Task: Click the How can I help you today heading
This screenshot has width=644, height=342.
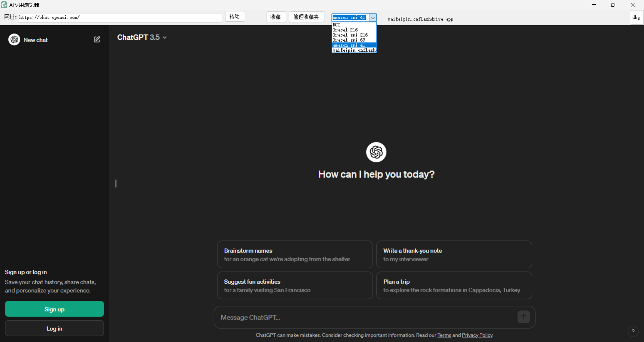Action: click(x=376, y=174)
